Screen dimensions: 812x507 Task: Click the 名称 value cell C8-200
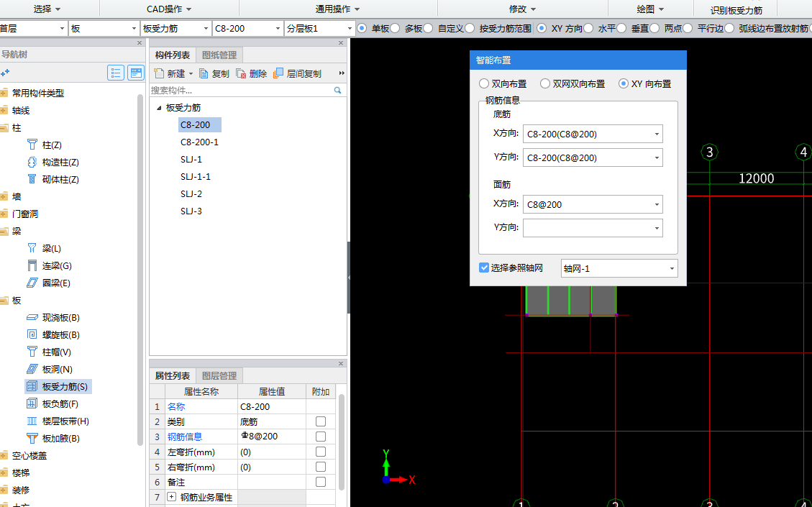click(x=271, y=406)
